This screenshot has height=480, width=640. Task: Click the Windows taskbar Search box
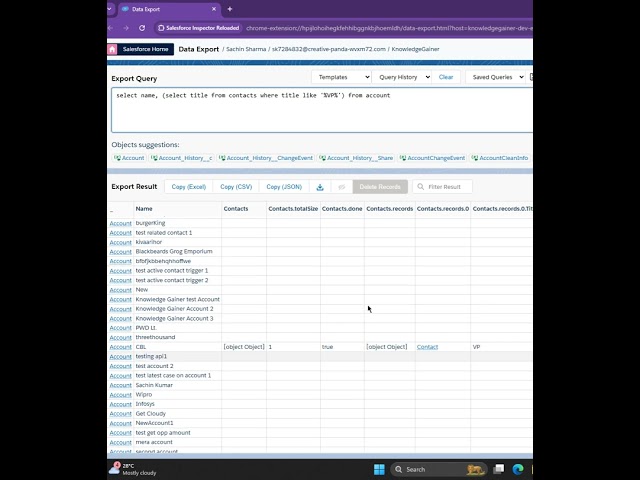439,469
